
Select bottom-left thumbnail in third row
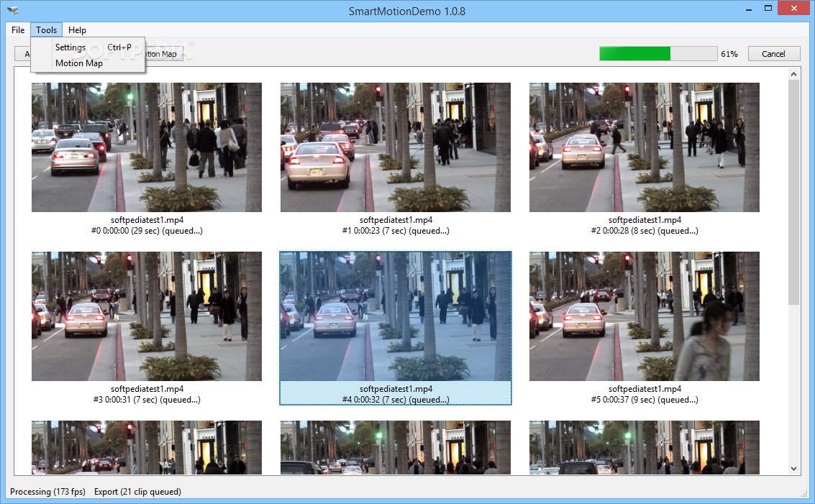pos(147,447)
